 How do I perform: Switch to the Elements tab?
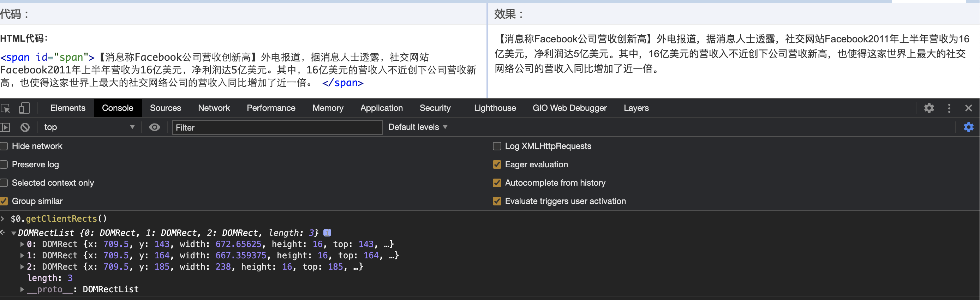[68, 108]
